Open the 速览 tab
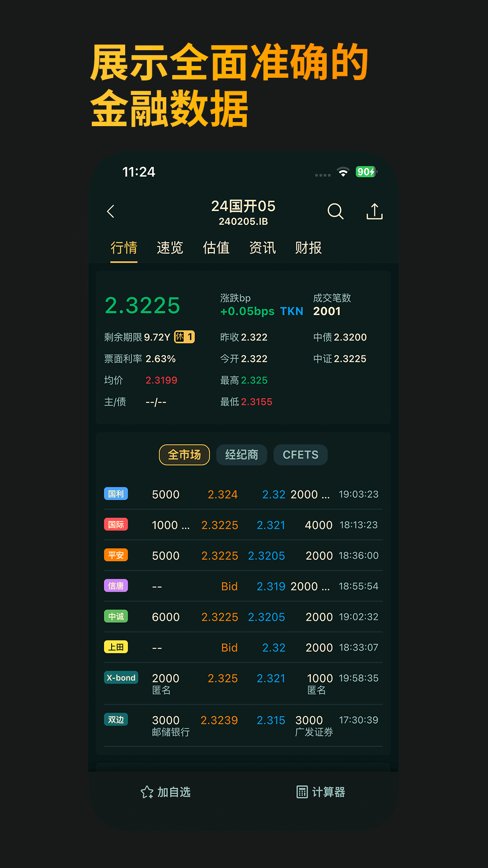The height and width of the screenshot is (868, 488). click(170, 248)
